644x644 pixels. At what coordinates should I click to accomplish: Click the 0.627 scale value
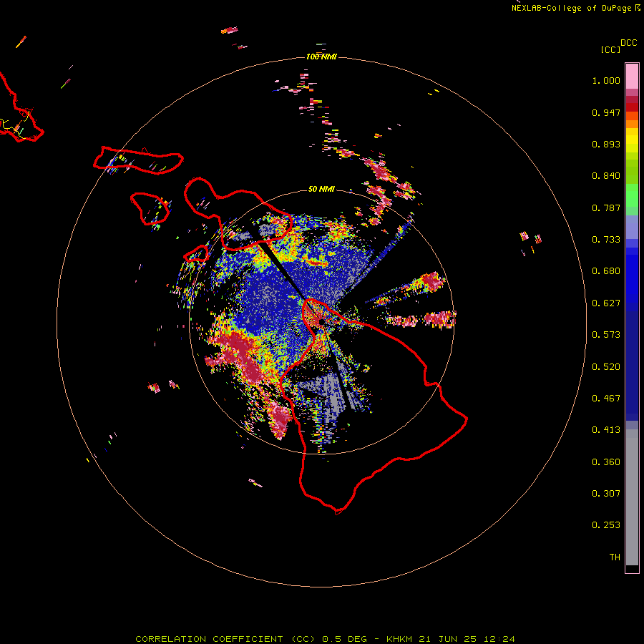coord(606,303)
